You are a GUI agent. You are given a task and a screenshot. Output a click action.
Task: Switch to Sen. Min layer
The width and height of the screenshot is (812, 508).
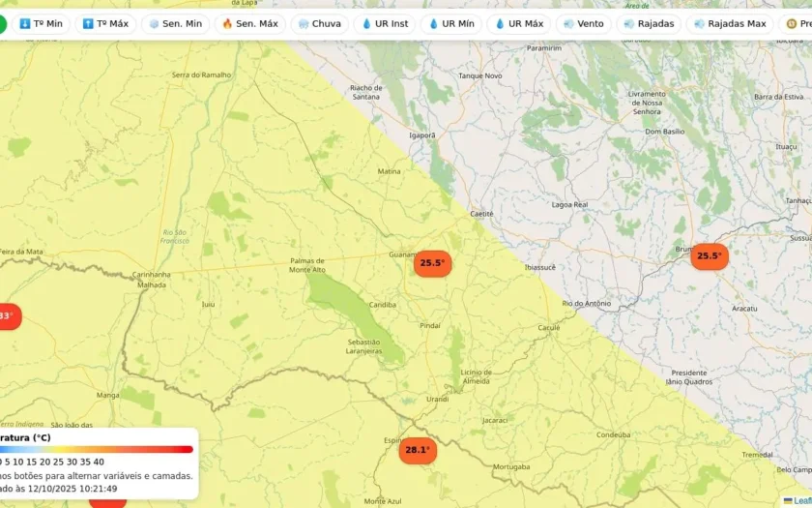click(x=176, y=24)
